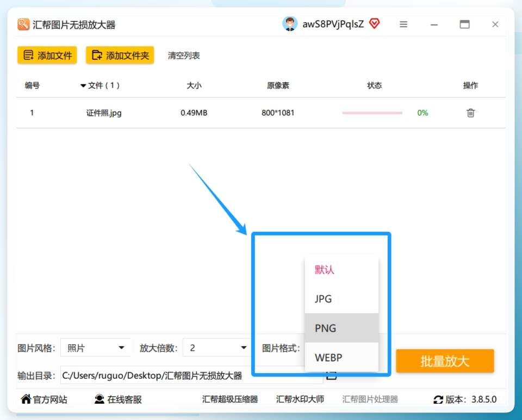This screenshot has width=522, height=420.
Task: Open 汇帮水印大师 link
Action: coord(300,399)
